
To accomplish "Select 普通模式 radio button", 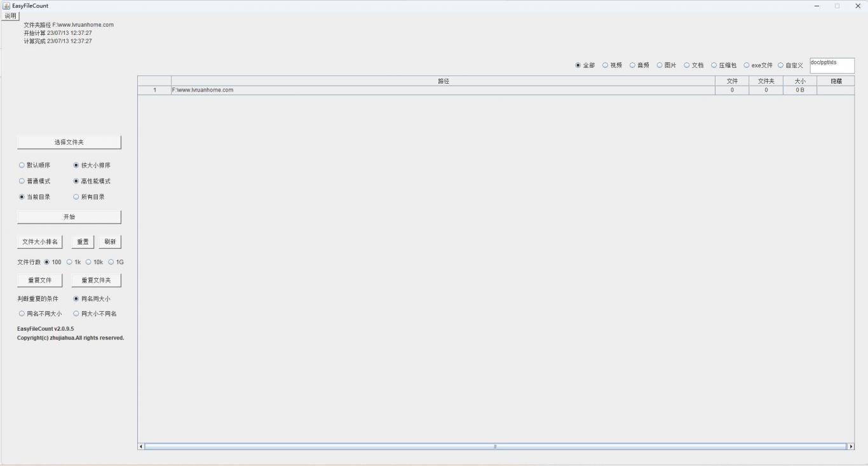I will coord(22,181).
